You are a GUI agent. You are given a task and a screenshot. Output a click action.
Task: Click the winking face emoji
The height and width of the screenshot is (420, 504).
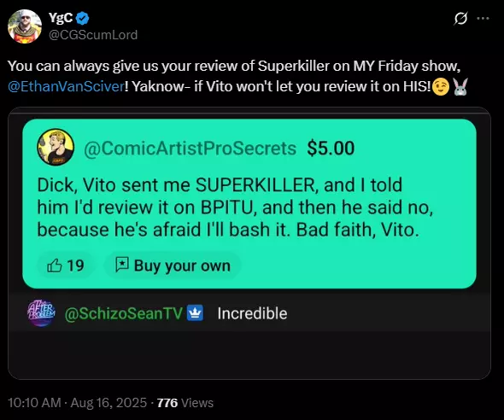[441, 87]
